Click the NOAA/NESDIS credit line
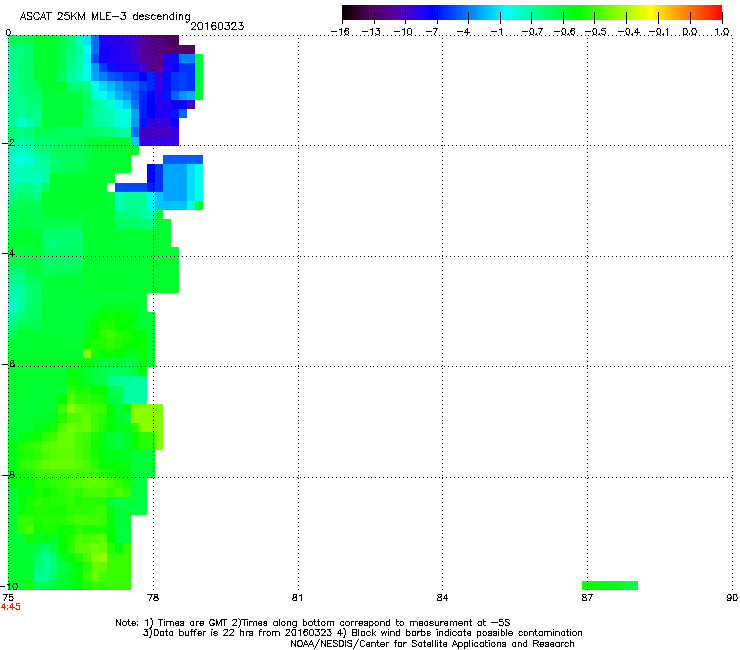The width and height of the screenshot is (740, 650). pos(432,644)
